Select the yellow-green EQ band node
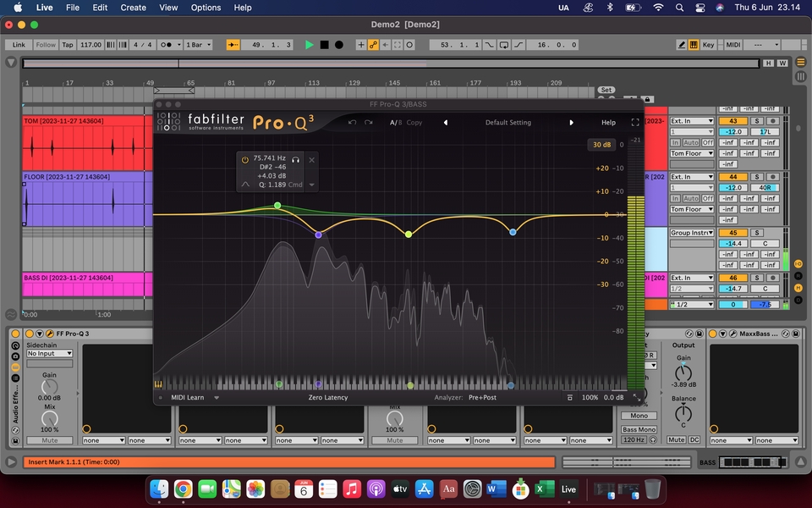Viewport: 812px width, 508px height. pyautogui.click(x=409, y=235)
